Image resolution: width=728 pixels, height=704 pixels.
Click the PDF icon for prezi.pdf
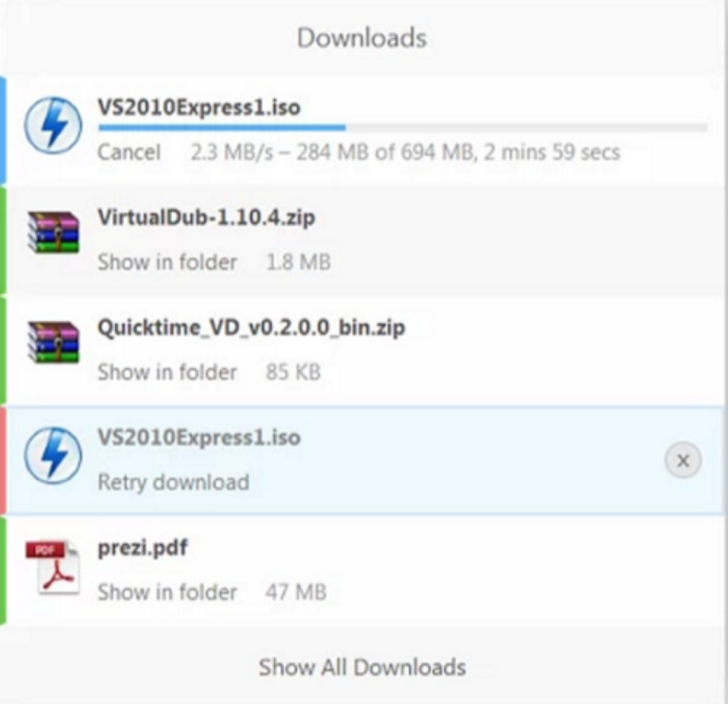coord(53,566)
